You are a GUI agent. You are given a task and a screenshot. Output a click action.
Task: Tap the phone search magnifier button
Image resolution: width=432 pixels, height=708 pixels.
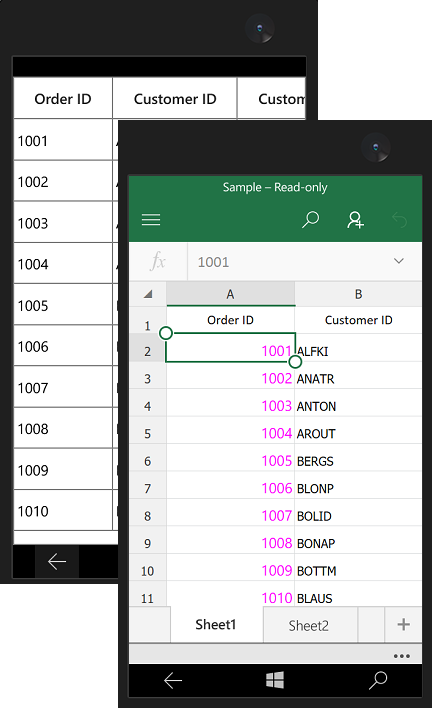pyautogui.click(x=378, y=680)
